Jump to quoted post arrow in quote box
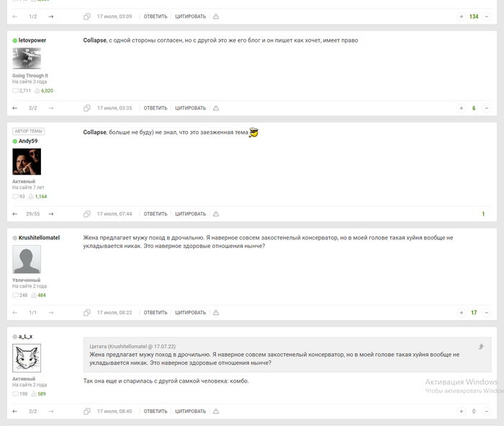 tap(481, 347)
